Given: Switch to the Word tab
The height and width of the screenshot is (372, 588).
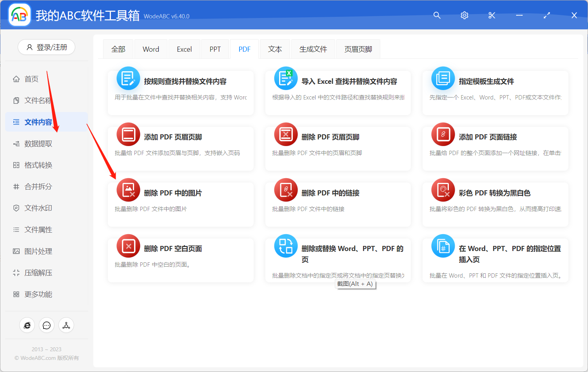Looking at the screenshot, I should click(151, 49).
